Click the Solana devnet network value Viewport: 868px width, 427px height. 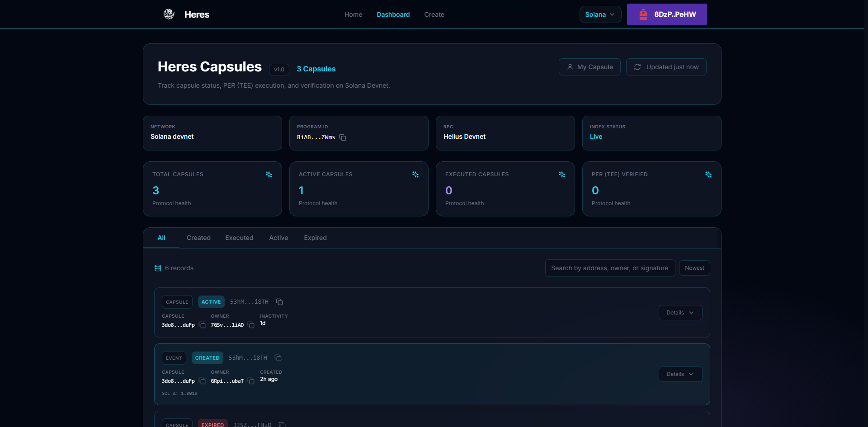tap(172, 136)
